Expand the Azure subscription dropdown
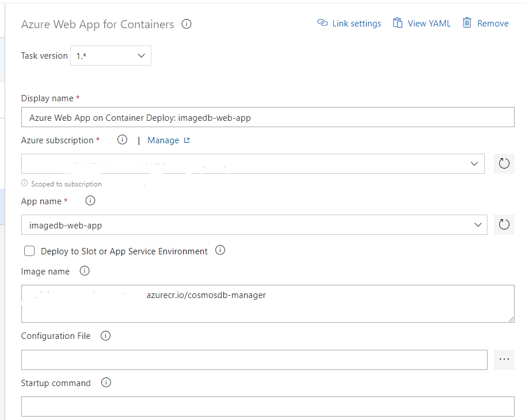Image resolution: width=529 pixels, height=420 pixels. 252,163
